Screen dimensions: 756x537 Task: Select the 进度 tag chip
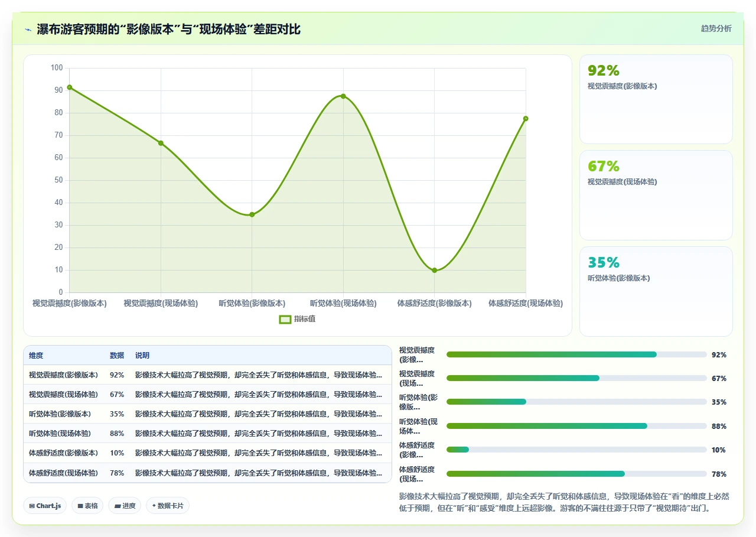tap(125, 506)
